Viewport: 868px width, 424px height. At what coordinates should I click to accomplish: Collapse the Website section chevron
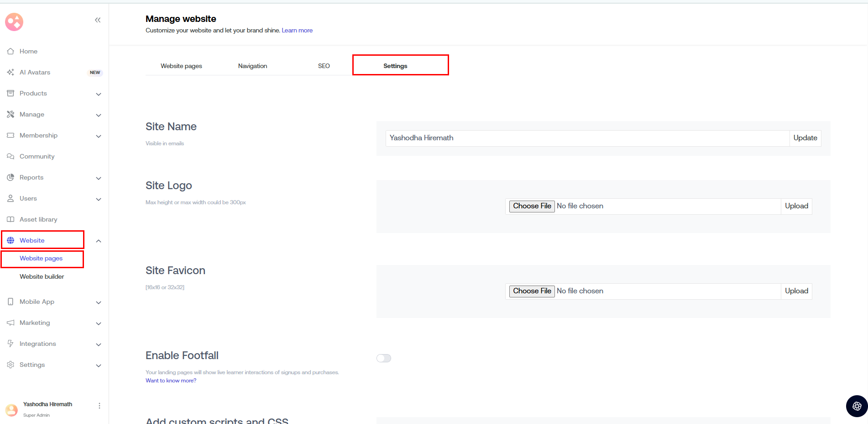tap(99, 241)
